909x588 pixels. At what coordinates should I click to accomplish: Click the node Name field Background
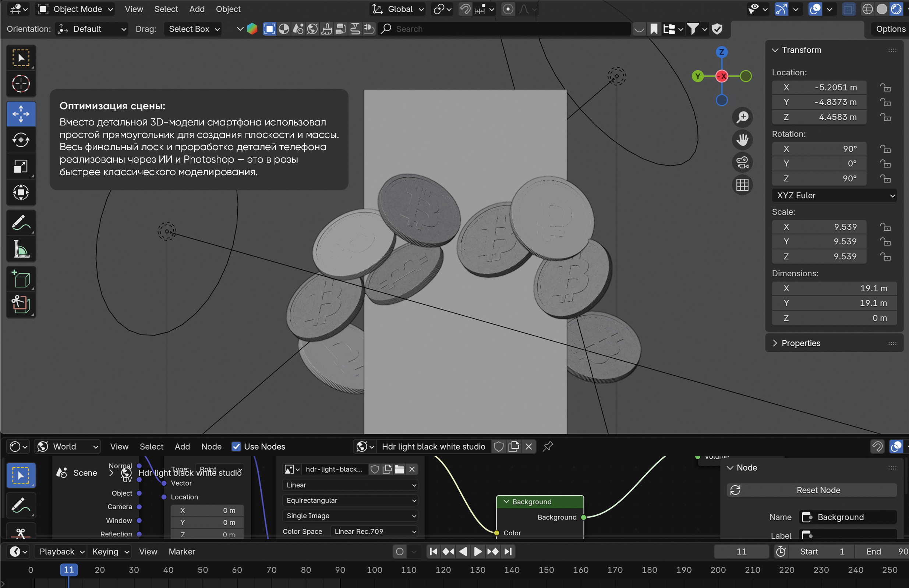click(848, 517)
